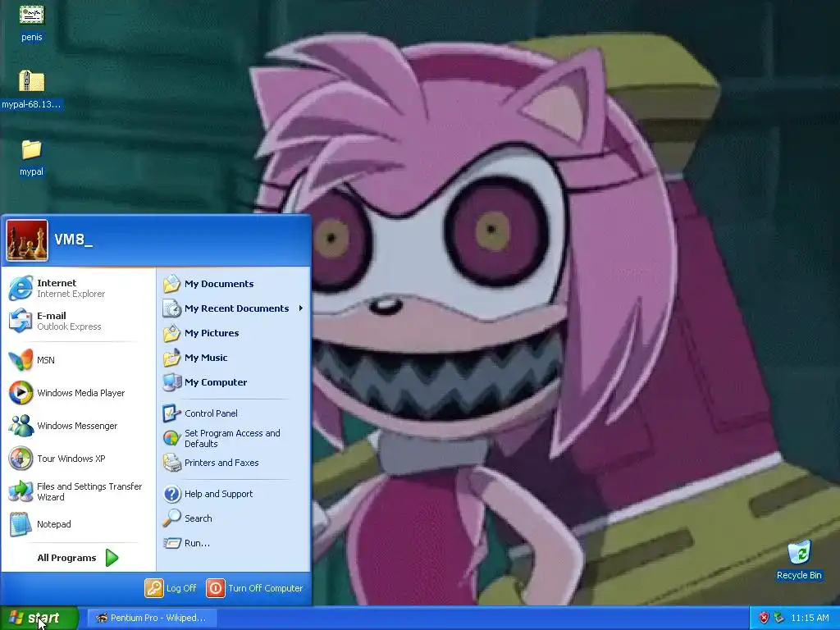Launch Windows Media Player icon

[21, 393]
